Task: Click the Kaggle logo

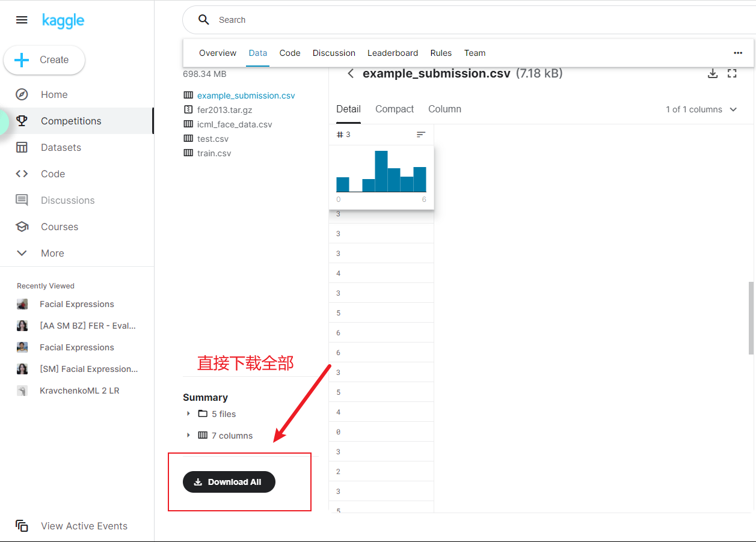Action: (63, 20)
